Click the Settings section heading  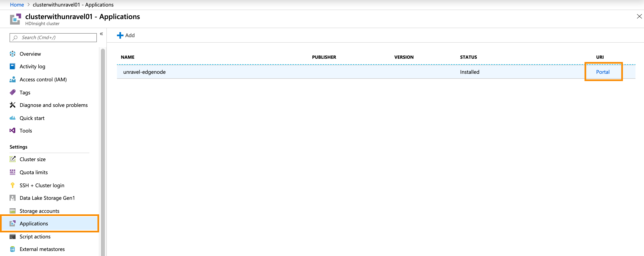[18, 147]
